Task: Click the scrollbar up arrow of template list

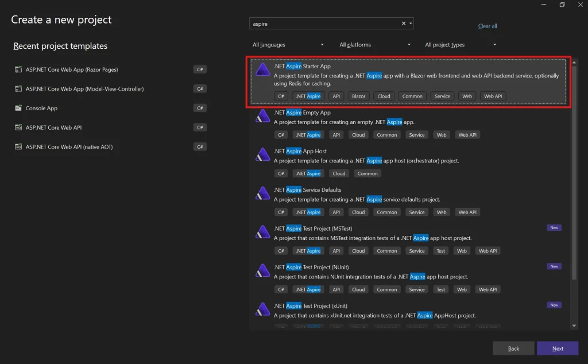Action: coord(574,62)
